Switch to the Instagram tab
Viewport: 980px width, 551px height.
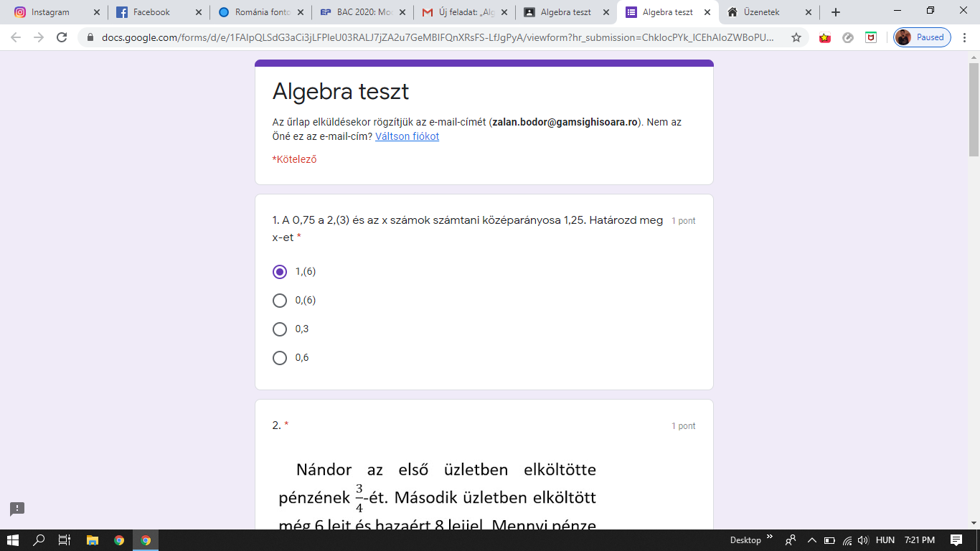(x=50, y=12)
